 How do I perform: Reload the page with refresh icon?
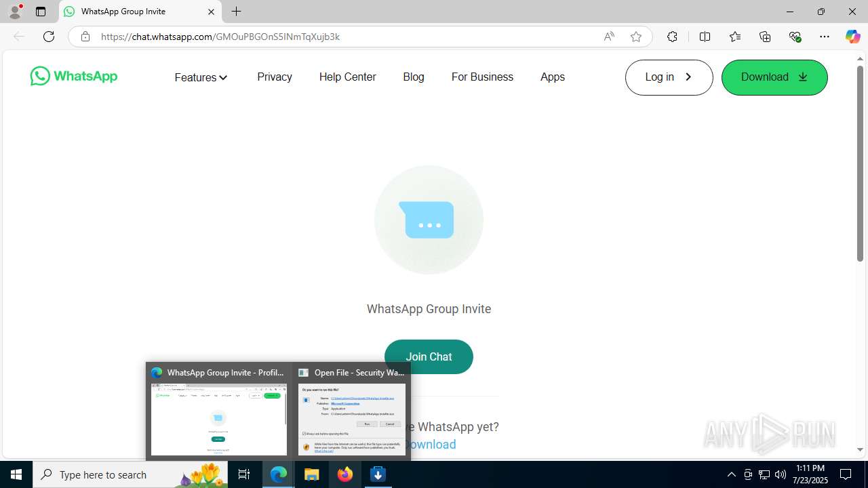[49, 37]
